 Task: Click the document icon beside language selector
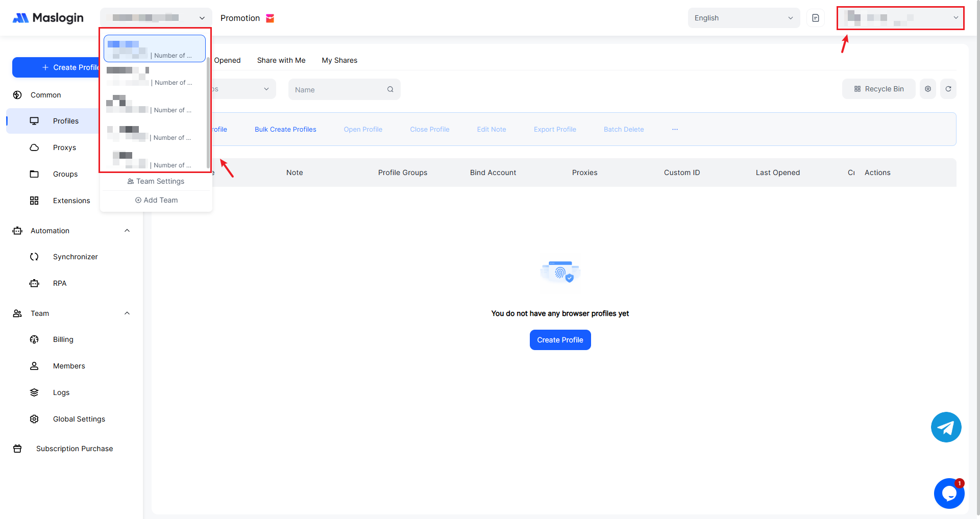tap(815, 18)
